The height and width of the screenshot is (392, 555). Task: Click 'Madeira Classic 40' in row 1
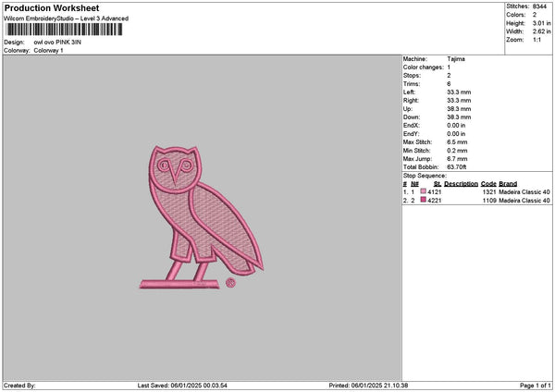tap(524, 192)
